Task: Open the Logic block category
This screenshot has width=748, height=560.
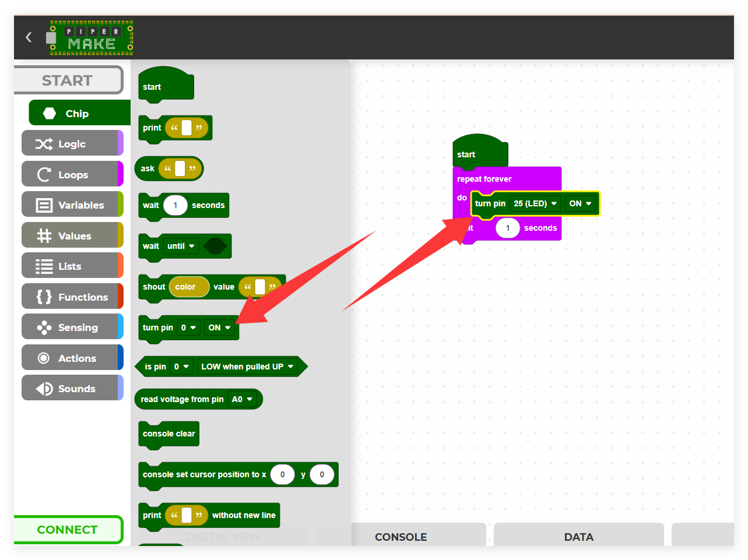Action: [x=72, y=143]
